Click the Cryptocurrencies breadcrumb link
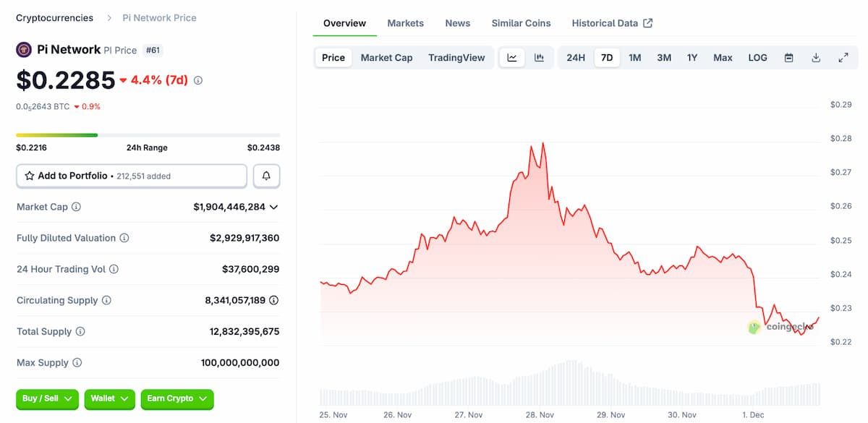 (54, 17)
